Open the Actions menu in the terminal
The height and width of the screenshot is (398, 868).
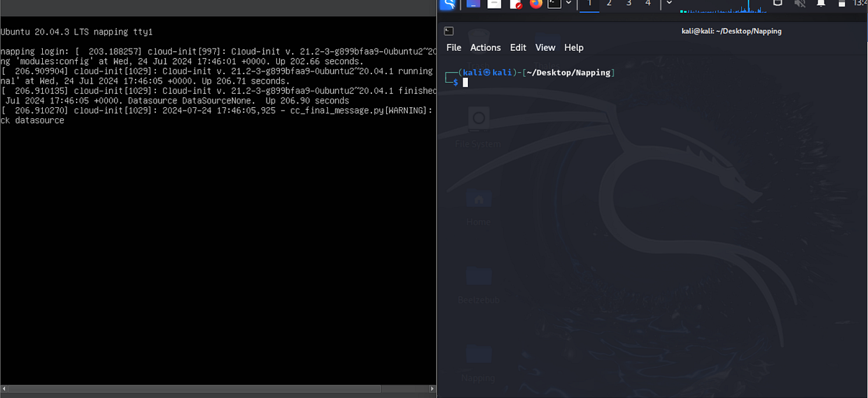pos(485,47)
